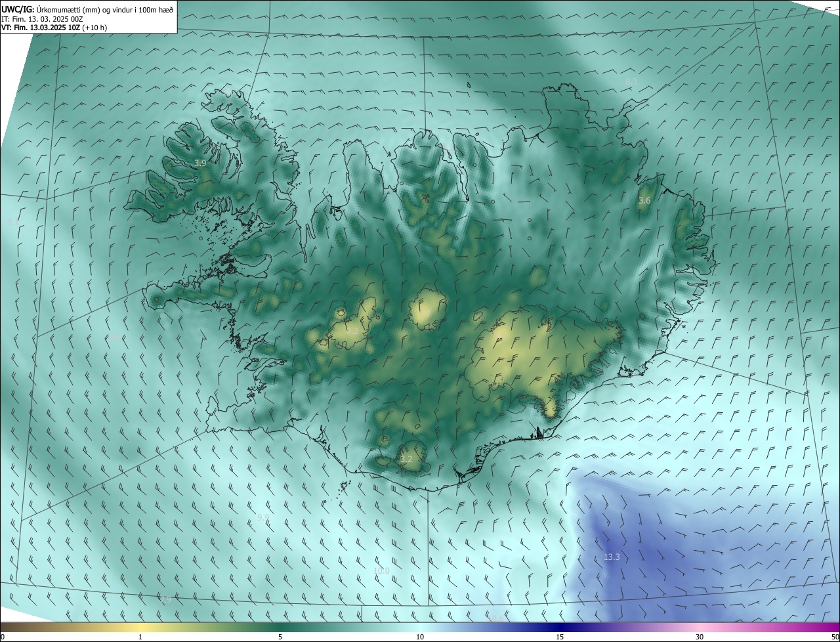This screenshot has height=642, width=840.
Task: Click the color scale tick label 5
Action: tap(280, 637)
